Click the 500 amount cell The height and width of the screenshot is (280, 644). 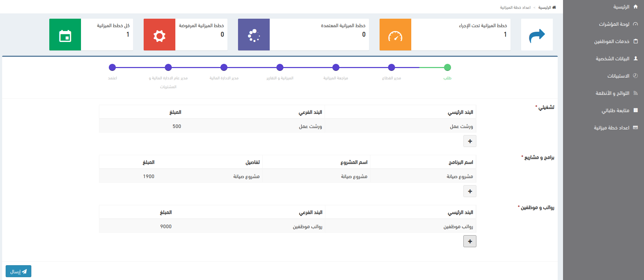[x=177, y=126]
